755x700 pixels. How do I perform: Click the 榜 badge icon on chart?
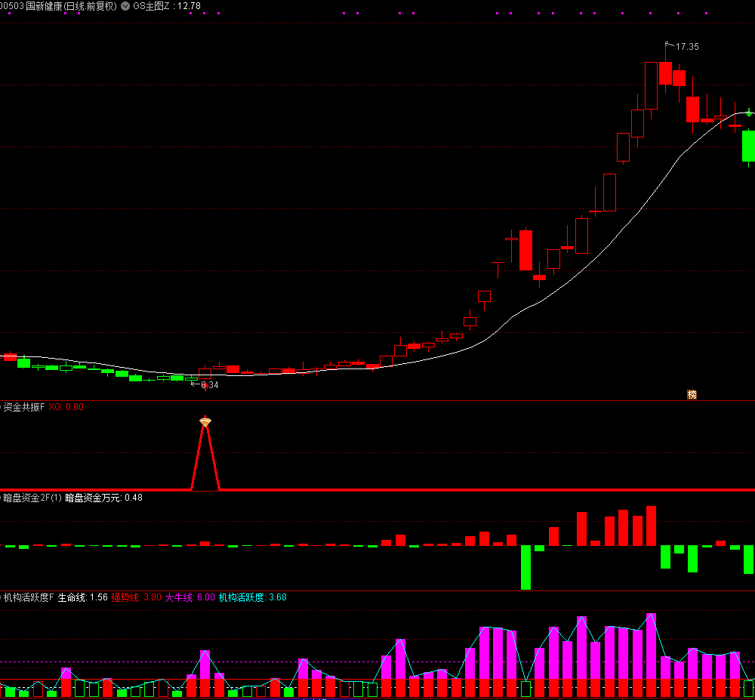pyautogui.click(x=691, y=394)
